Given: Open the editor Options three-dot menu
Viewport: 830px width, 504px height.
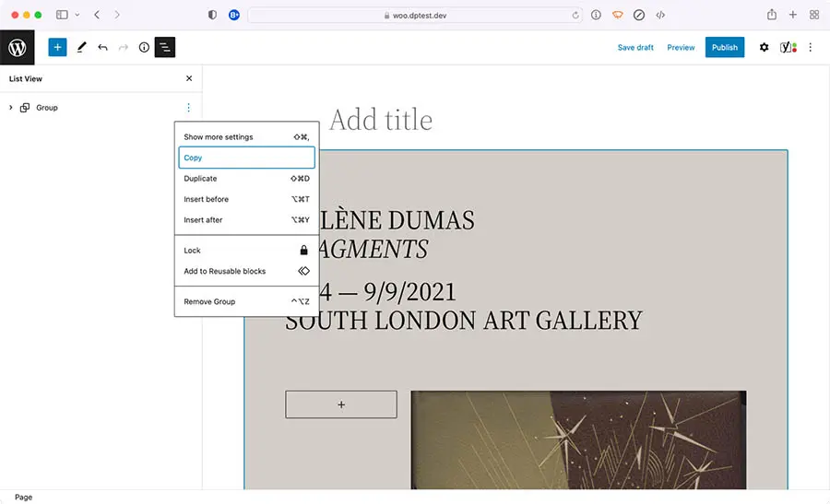Looking at the screenshot, I should pyautogui.click(x=811, y=47).
